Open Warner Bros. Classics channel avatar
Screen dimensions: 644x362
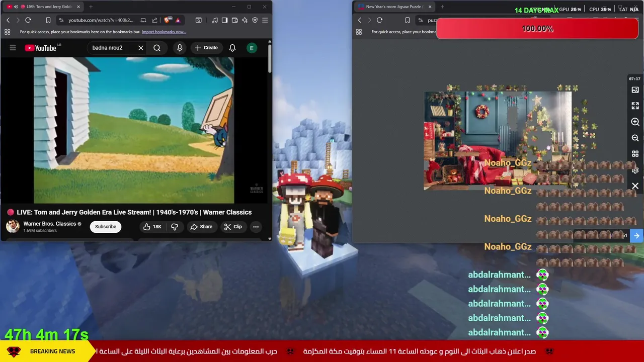tap(13, 226)
